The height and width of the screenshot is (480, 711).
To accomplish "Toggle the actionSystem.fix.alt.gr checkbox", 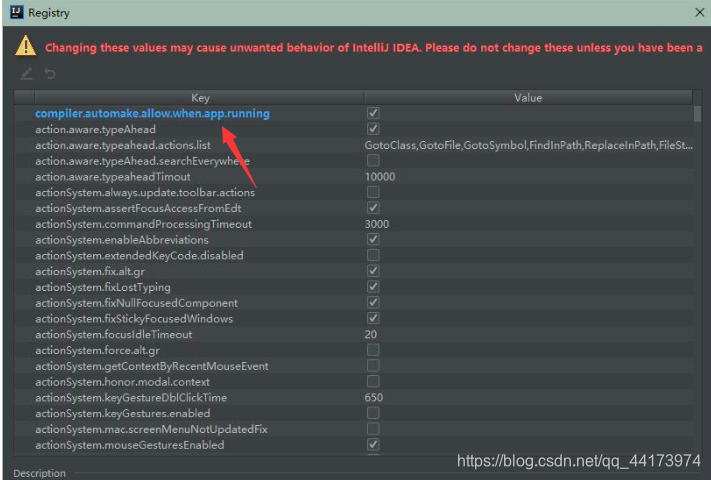I will point(373,271).
